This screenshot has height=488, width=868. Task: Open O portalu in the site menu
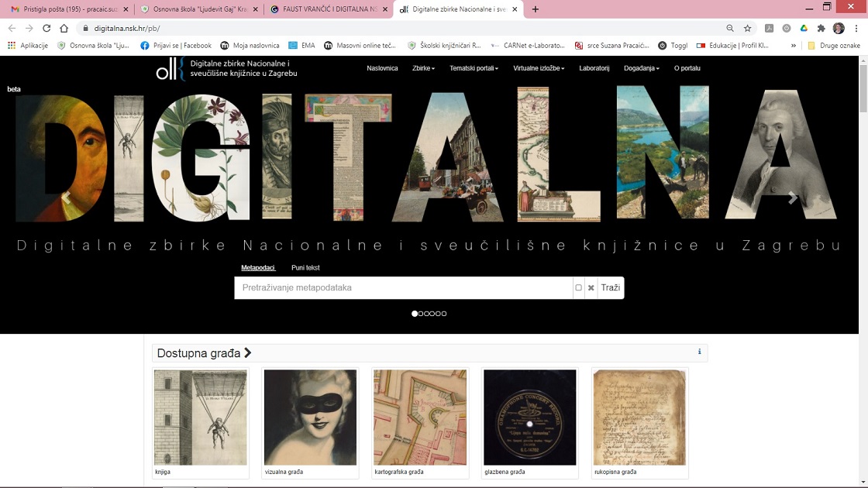687,68
